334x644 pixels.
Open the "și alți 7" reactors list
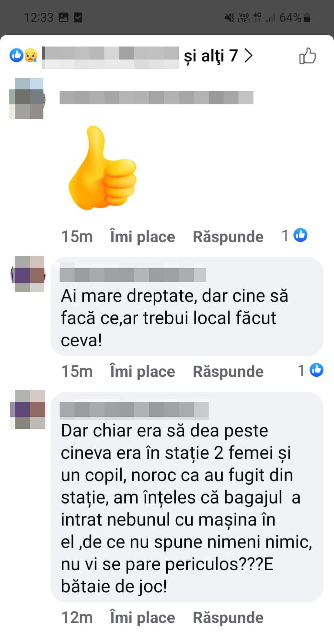(211, 56)
